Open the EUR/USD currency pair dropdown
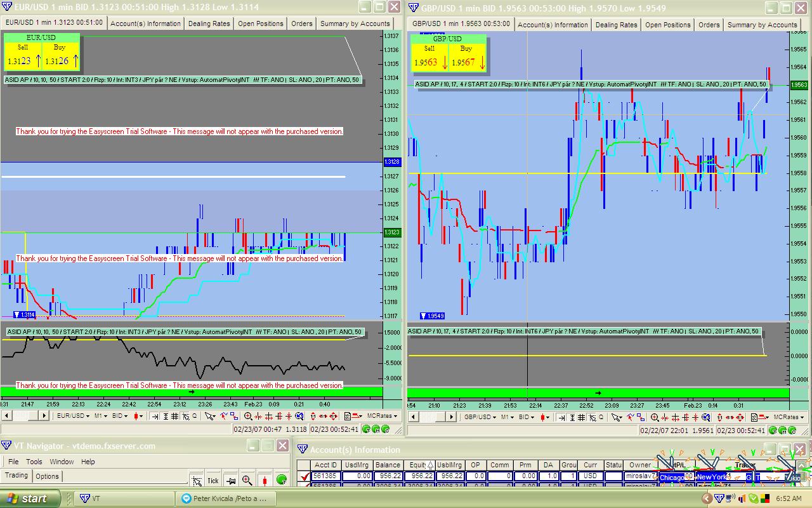Viewport: 812px width, 508px height. pos(73,416)
